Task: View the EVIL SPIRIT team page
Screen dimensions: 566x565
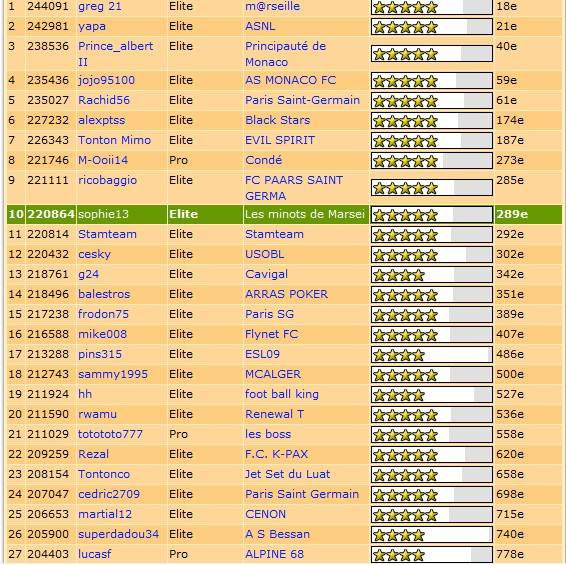Action: click(x=280, y=140)
